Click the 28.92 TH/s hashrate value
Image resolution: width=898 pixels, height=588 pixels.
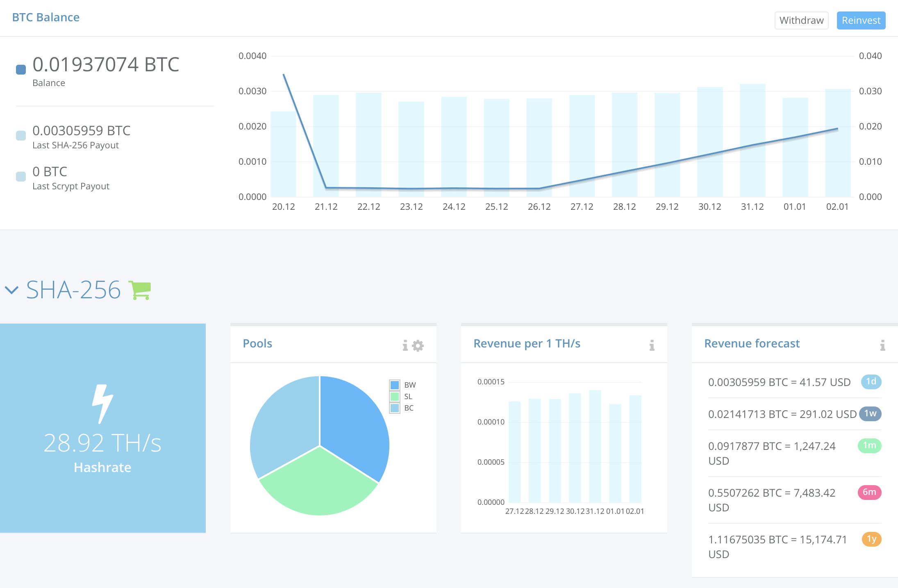(102, 443)
